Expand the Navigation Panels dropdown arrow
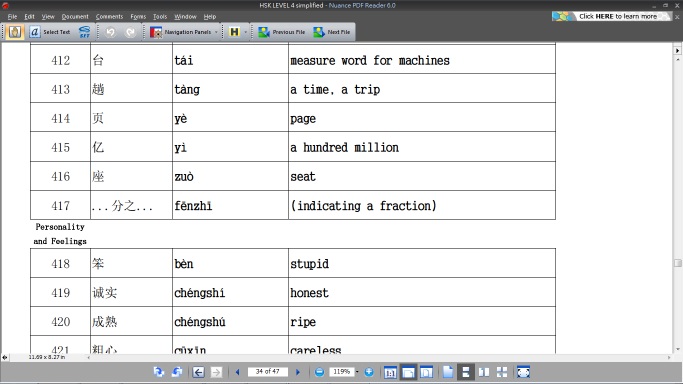This screenshot has width=683, height=384. tap(216, 32)
